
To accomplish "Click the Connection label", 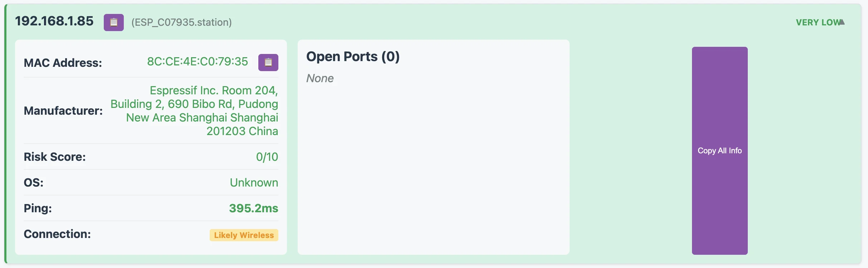I will (x=57, y=234).
